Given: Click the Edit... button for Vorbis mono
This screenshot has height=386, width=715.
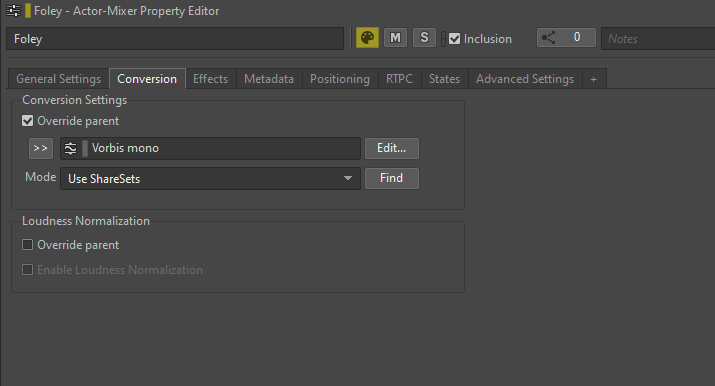Looking at the screenshot, I should pyautogui.click(x=392, y=148).
